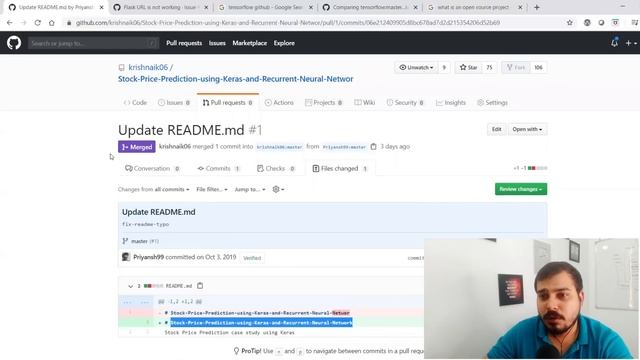Open the Review changes dropdown
This screenshot has width=640, height=360.
click(521, 189)
